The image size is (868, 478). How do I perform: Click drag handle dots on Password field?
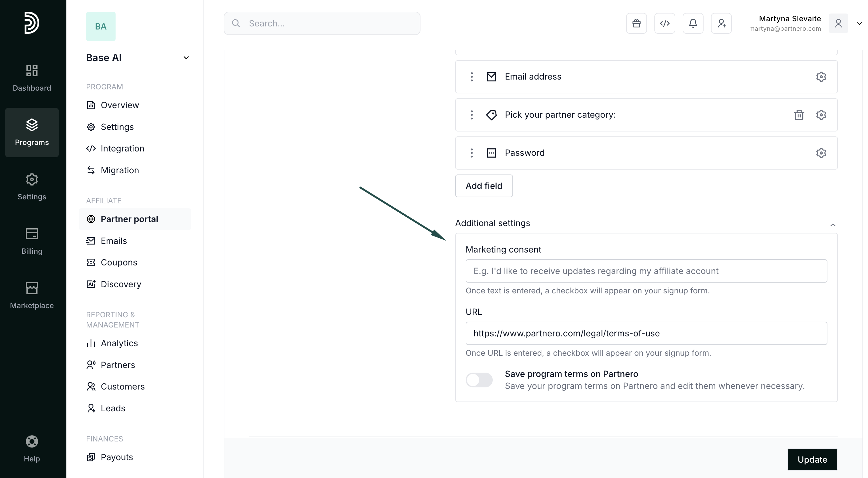pos(471,153)
